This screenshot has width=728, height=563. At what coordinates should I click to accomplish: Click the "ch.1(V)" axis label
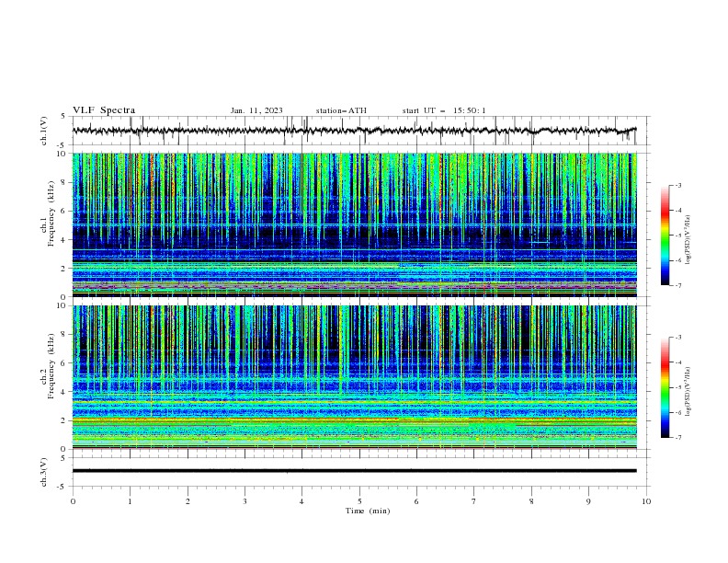pyautogui.click(x=44, y=131)
